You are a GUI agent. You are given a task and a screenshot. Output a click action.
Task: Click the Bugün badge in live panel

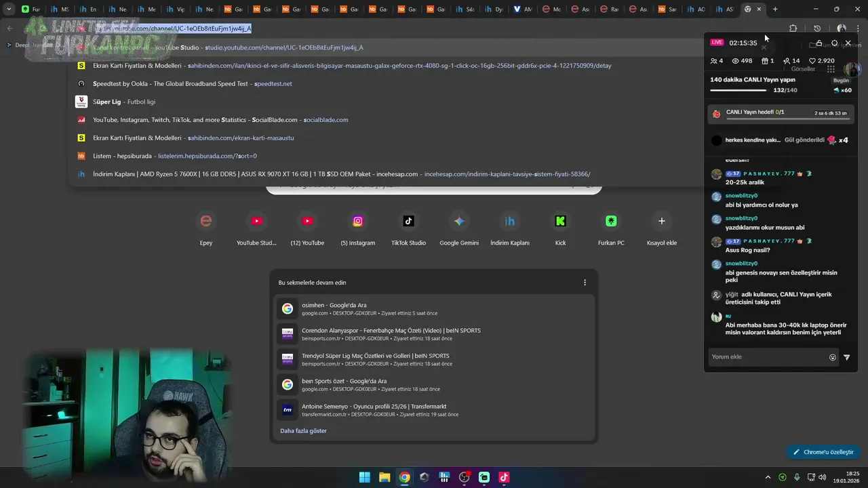coord(841,80)
